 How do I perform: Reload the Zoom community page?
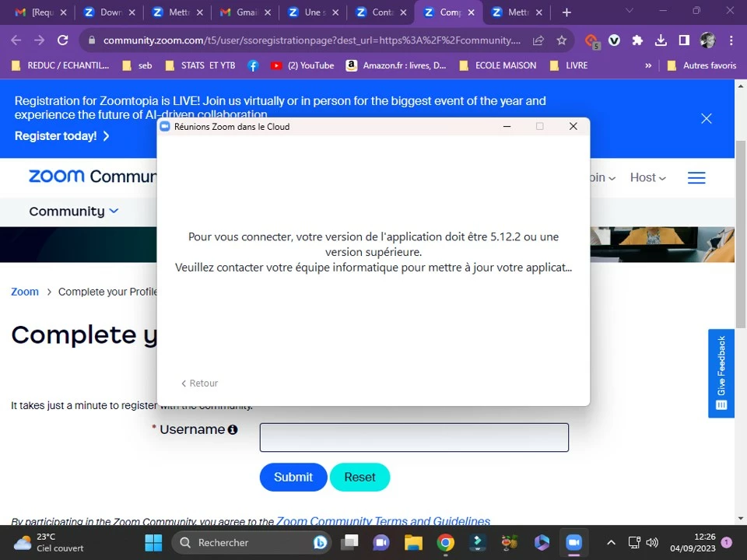[x=62, y=40]
